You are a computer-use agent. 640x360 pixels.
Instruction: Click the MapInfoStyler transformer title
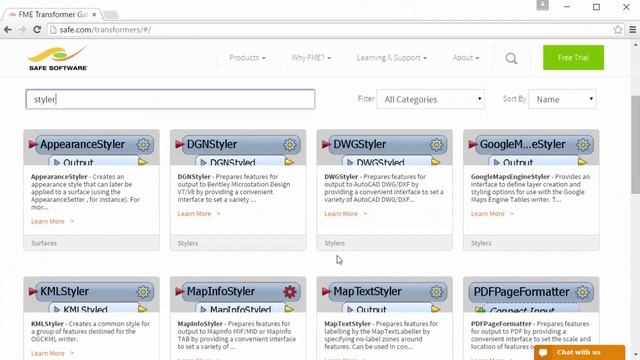(221, 291)
